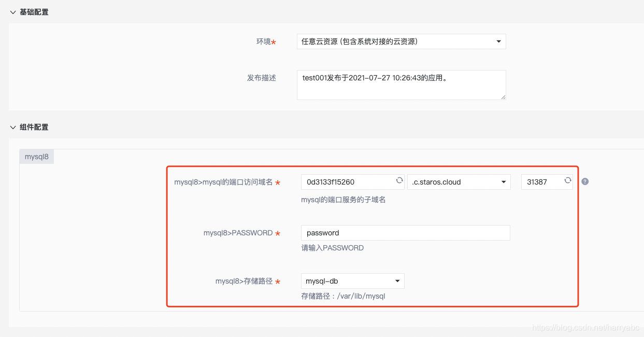Select the mysql8 component tab
This screenshot has width=644, height=337.
(x=36, y=156)
